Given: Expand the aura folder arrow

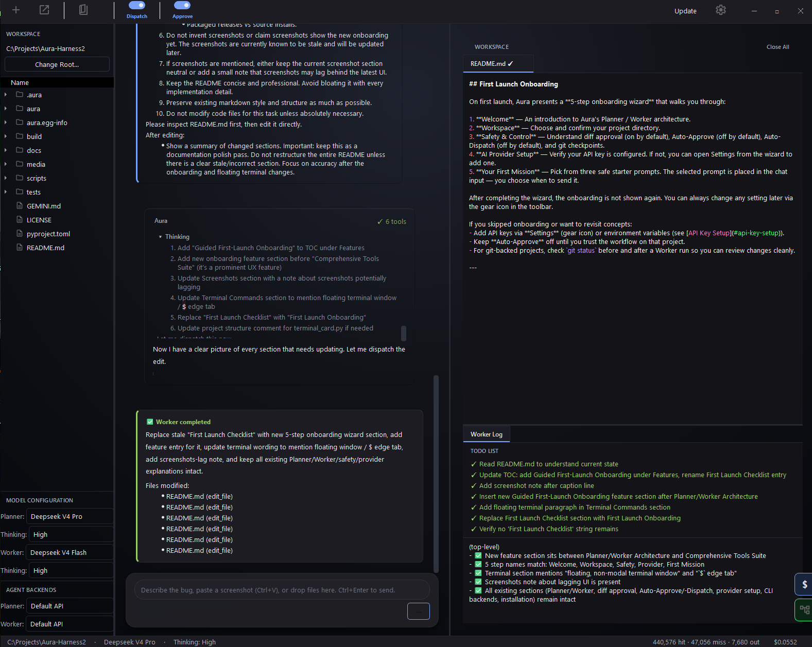Looking at the screenshot, I should [6, 109].
